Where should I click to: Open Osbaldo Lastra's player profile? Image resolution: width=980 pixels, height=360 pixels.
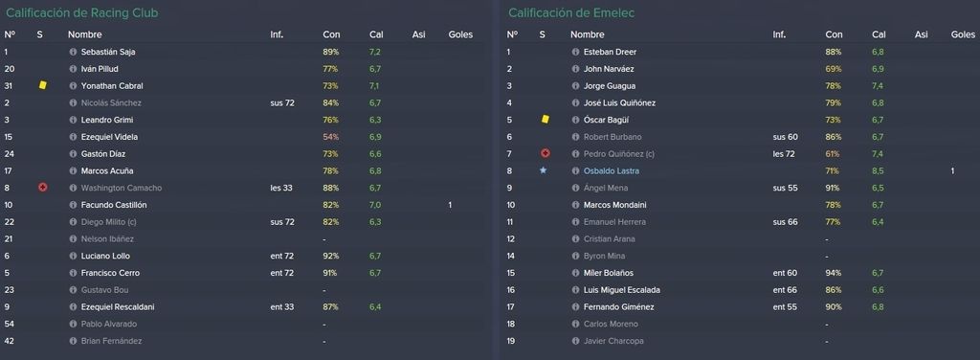[x=612, y=170]
